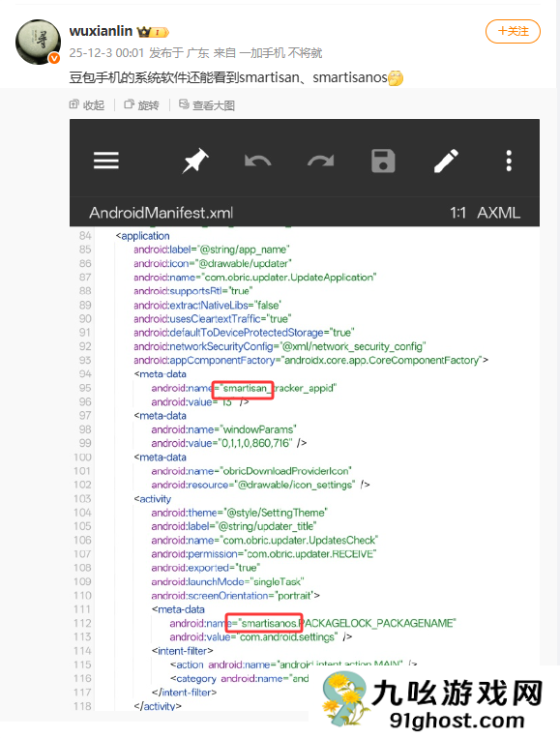Click the android:name="windowParams" line

(x=223, y=429)
